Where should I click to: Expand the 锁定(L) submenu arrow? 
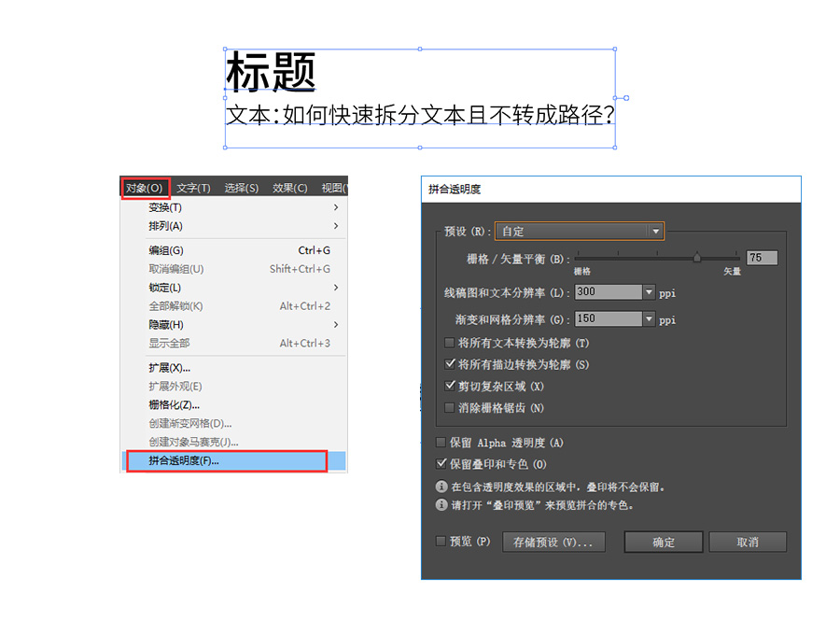click(x=336, y=288)
